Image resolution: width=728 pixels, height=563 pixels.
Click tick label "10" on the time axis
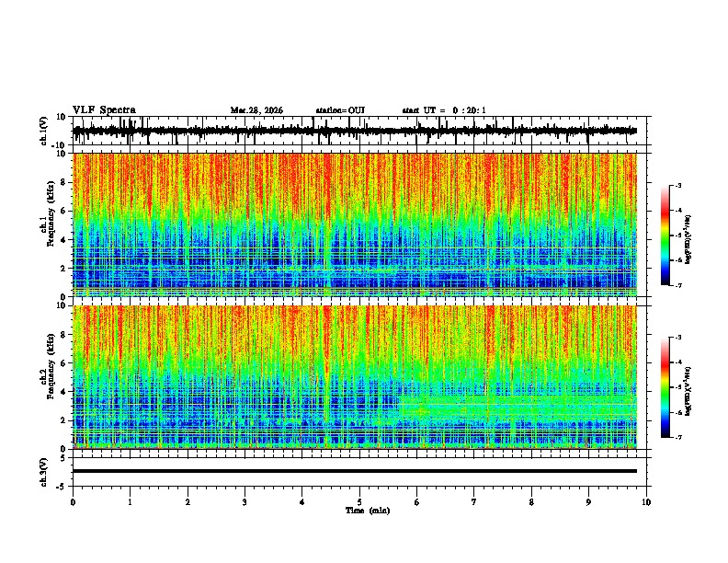click(x=646, y=502)
